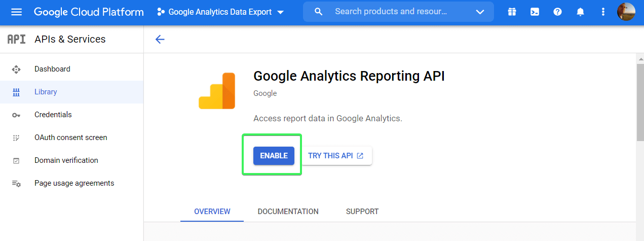Click the page vertical scrollbar thumb

coord(640,103)
